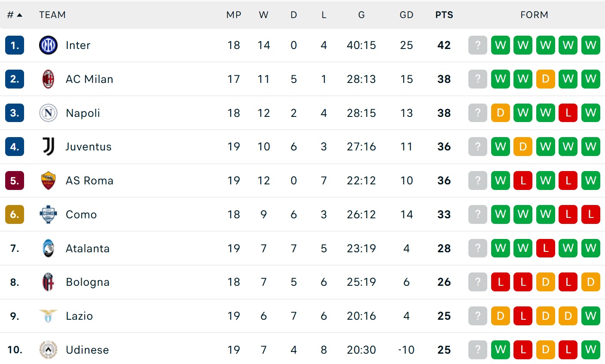Click the AC Milan club crest
This screenshot has width=605, height=364.
pos(48,79)
